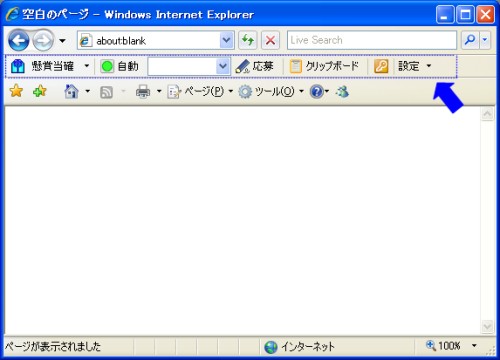Click the orange key icon

point(381,66)
